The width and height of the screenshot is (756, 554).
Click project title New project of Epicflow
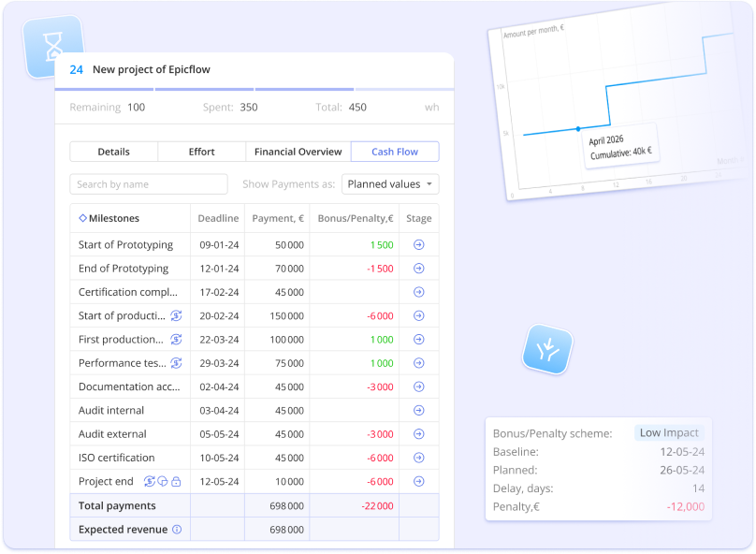point(152,69)
